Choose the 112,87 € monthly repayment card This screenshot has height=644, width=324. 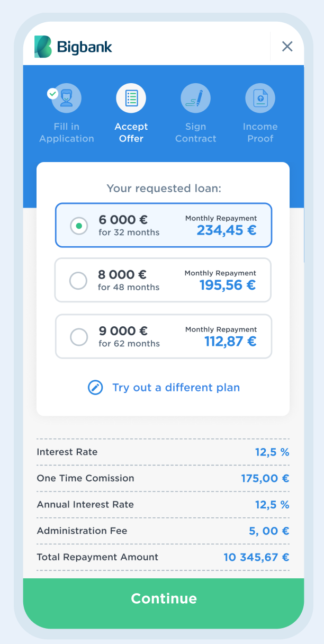(163, 336)
